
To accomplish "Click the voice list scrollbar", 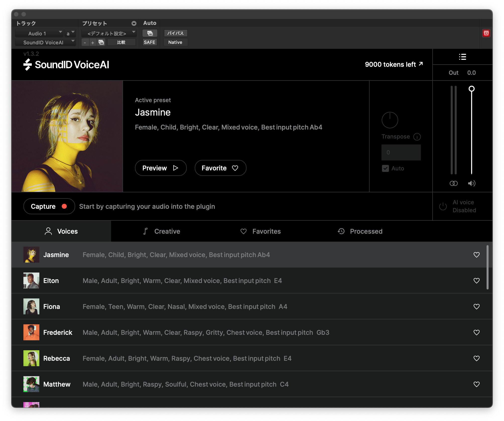I will pos(487,267).
